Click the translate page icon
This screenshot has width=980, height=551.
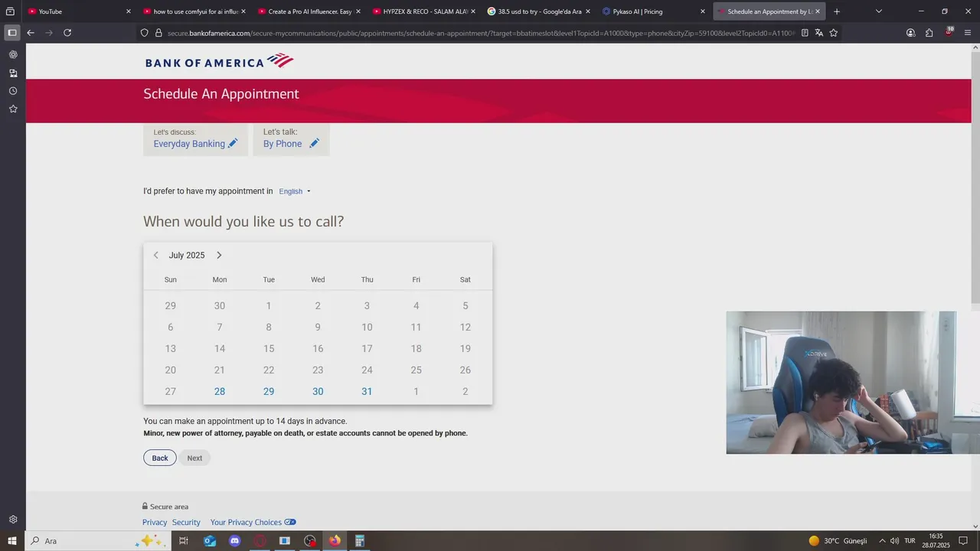[819, 33]
